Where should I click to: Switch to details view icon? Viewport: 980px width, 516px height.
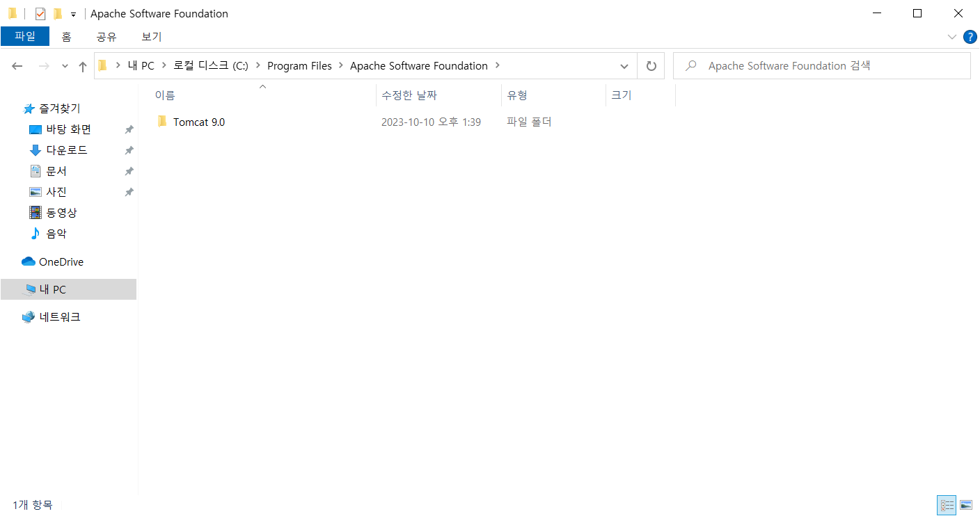(x=947, y=505)
